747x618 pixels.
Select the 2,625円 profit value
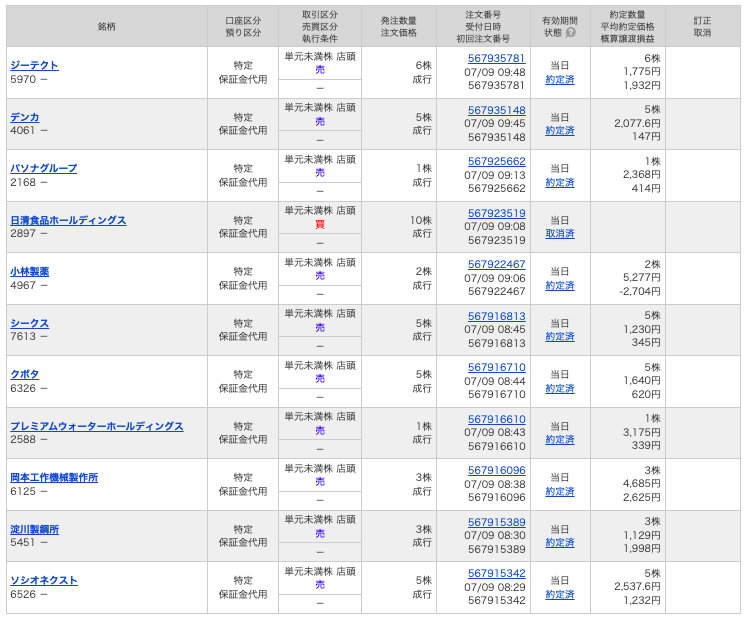point(642,497)
